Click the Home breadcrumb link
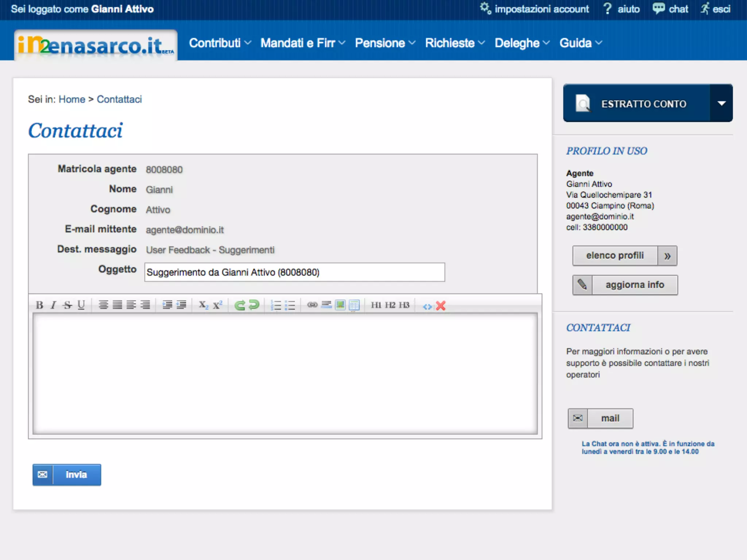This screenshot has width=747, height=560. [72, 99]
